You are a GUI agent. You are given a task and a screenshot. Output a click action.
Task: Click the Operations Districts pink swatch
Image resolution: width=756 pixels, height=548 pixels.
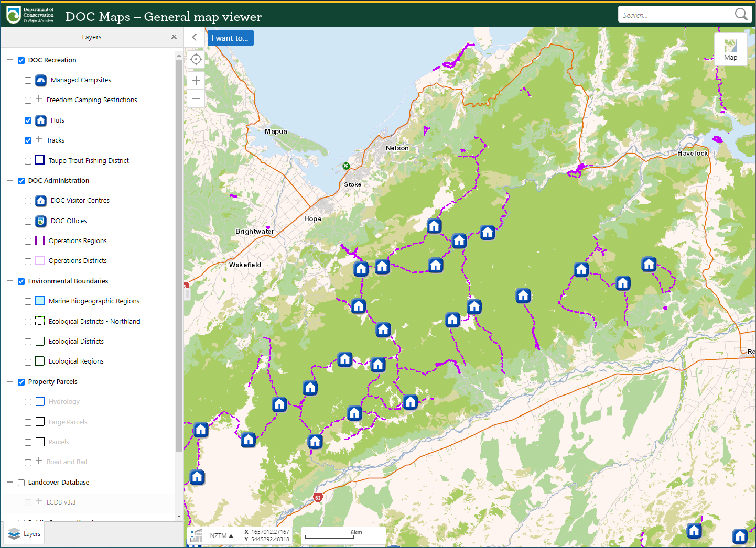40,260
